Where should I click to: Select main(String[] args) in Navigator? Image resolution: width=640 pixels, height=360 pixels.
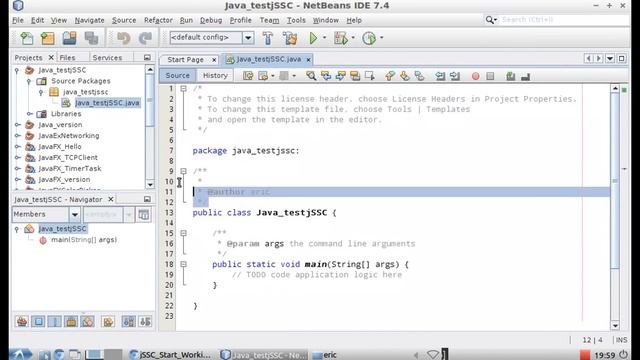[x=84, y=240]
